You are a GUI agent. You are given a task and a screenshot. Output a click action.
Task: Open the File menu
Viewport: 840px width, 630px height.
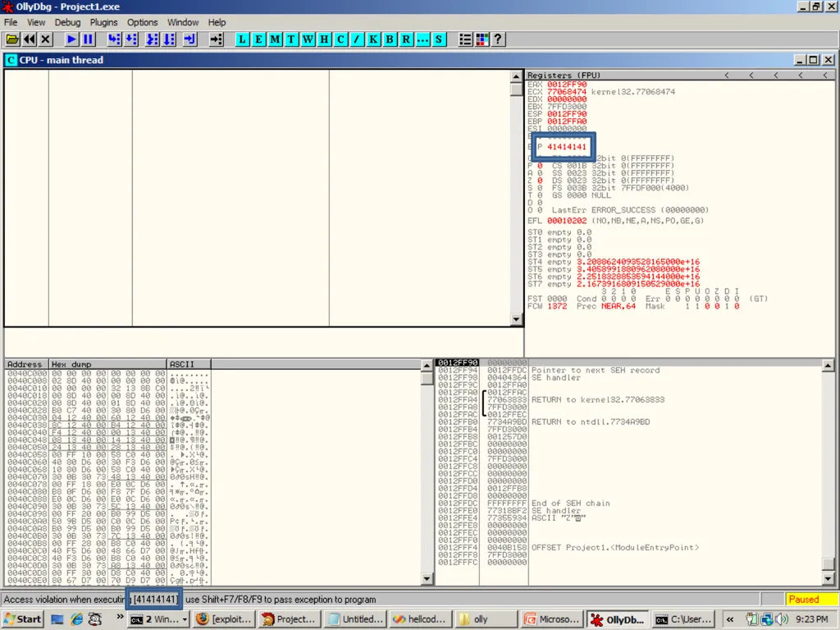(x=11, y=22)
